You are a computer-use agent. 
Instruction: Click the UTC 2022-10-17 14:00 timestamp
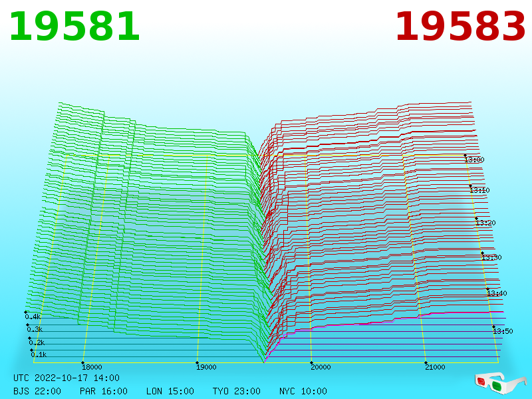coord(66,378)
